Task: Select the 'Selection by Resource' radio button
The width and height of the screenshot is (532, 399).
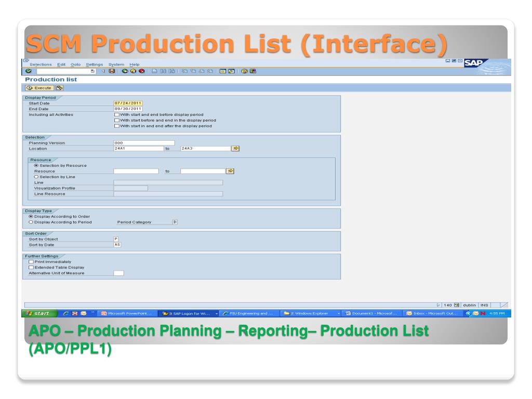Action: click(x=36, y=166)
